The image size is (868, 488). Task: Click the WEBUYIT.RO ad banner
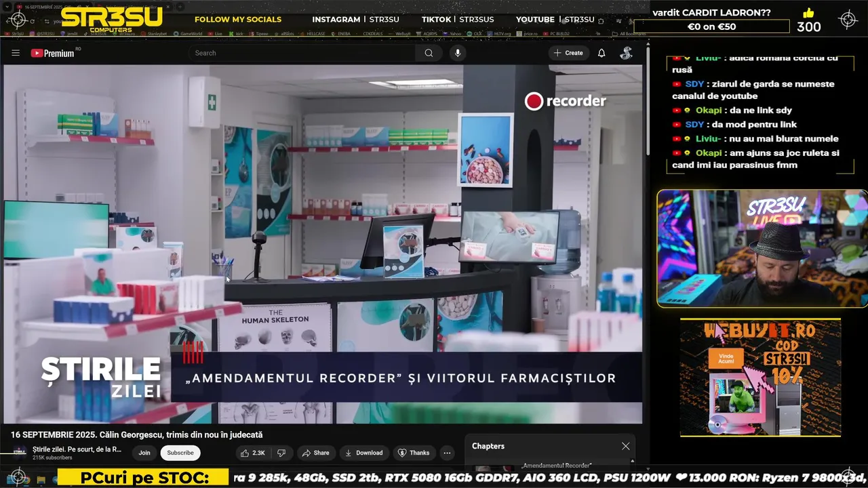(x=760, y=378)
